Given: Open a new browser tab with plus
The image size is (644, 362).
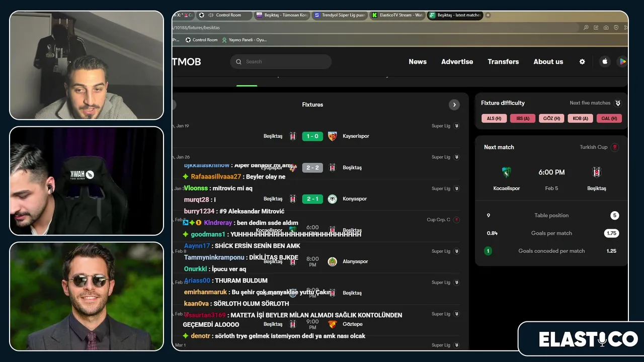Looking at the screenshot, I should point(488,15).
